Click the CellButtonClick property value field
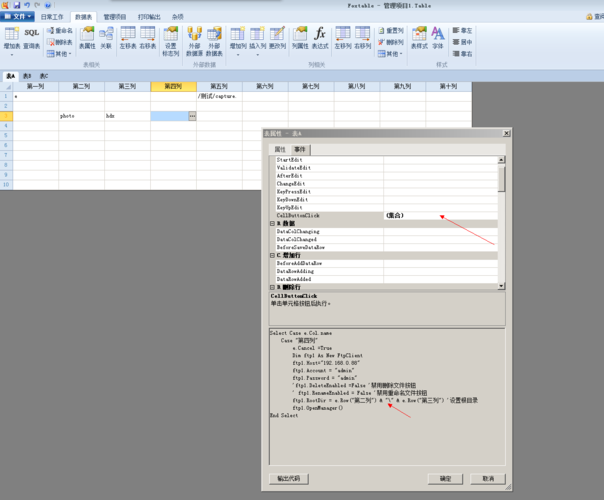 click(x=438, y=215)
